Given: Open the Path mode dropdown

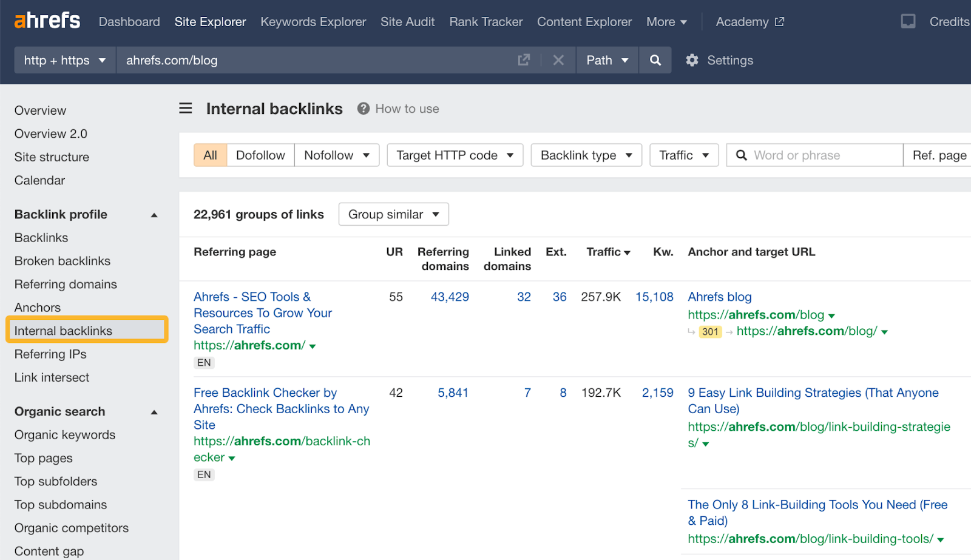Looking at the screenshot, I should pos(606,60).
